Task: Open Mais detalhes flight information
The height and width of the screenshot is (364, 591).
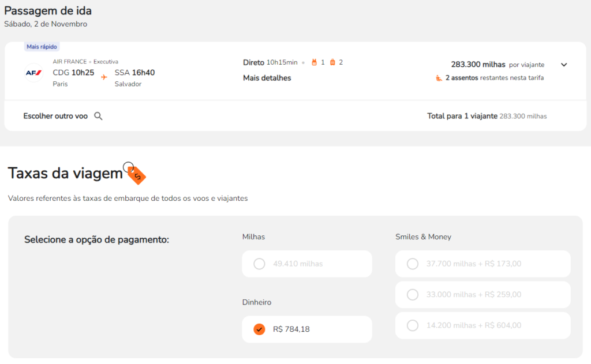Action: [x=267, y=78]
